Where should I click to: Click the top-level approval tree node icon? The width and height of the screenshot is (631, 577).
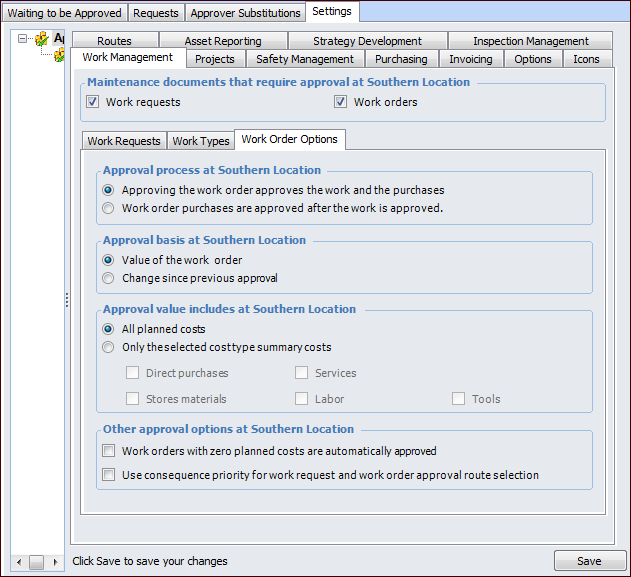click(x=42, y=39)
